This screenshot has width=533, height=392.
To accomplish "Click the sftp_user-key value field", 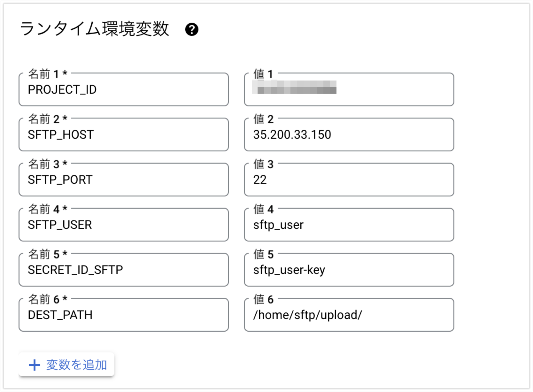I will [349, 270].
